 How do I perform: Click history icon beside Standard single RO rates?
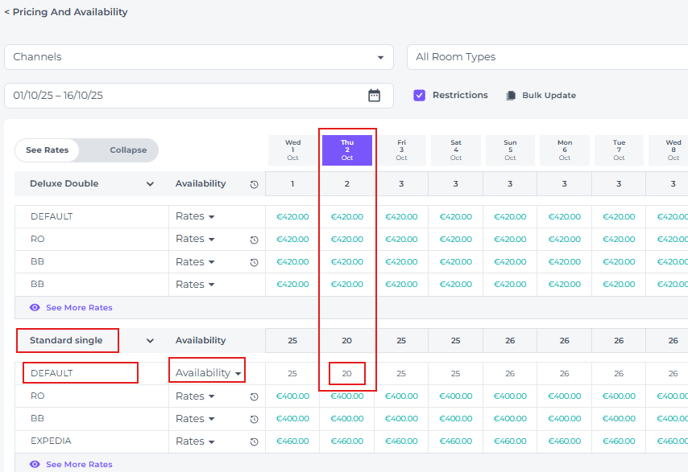click(254, 397)
